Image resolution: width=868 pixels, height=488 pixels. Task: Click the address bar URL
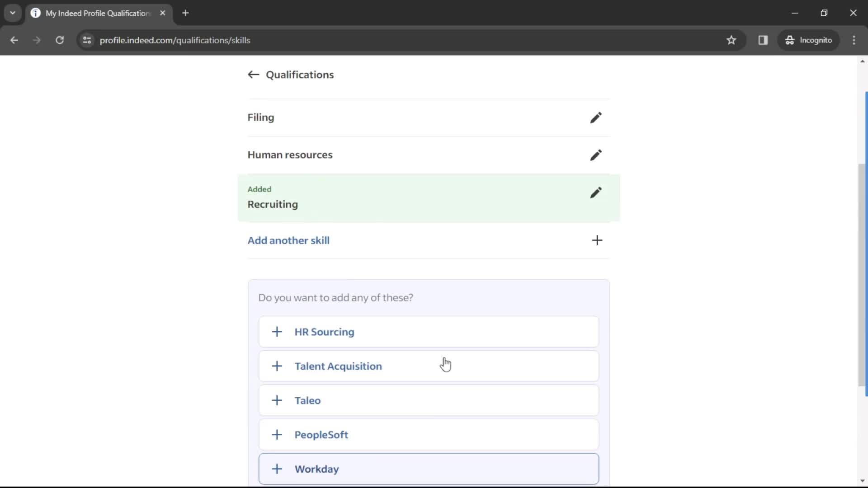click(x=175, y=40)
